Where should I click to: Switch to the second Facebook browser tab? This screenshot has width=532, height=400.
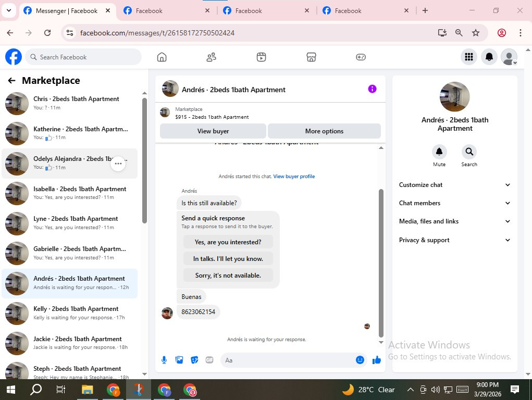(x=166, y=10)
